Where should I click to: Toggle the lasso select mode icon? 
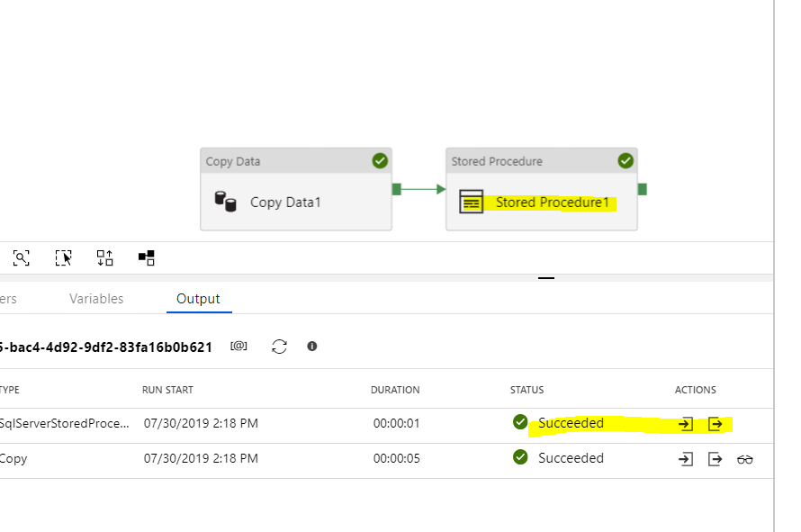tap(63, 258)
